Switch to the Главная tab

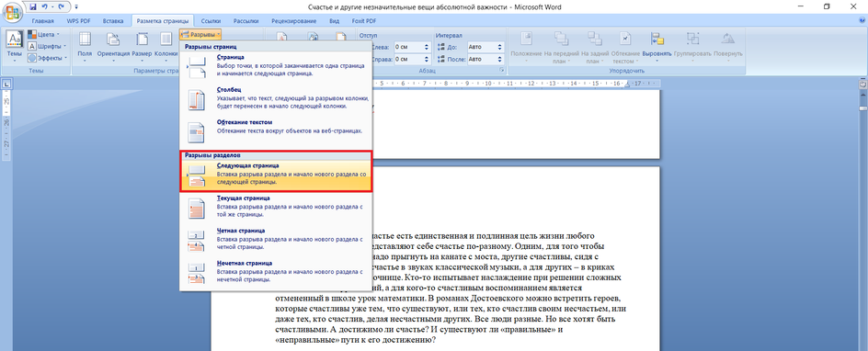42,21
